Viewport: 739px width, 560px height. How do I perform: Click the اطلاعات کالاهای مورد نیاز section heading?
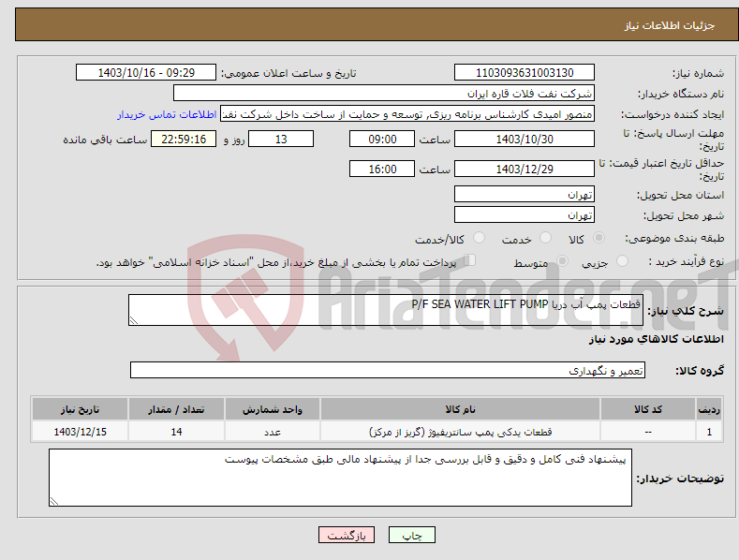[656, 339]
